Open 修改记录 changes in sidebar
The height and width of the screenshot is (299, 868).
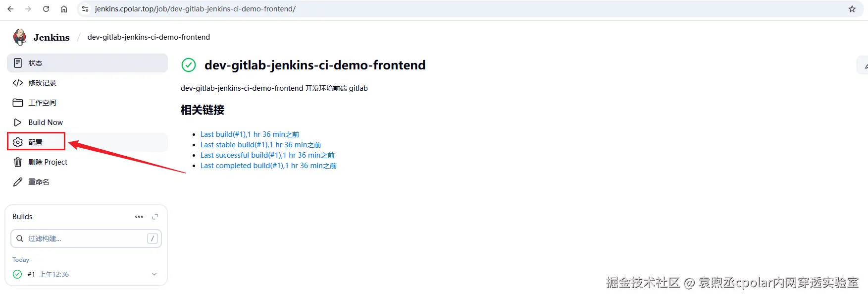coord(88,83)
